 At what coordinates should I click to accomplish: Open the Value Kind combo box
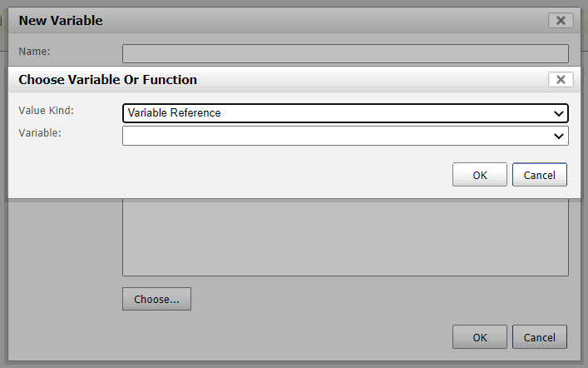pyautogui.click(x=344, y=113)
